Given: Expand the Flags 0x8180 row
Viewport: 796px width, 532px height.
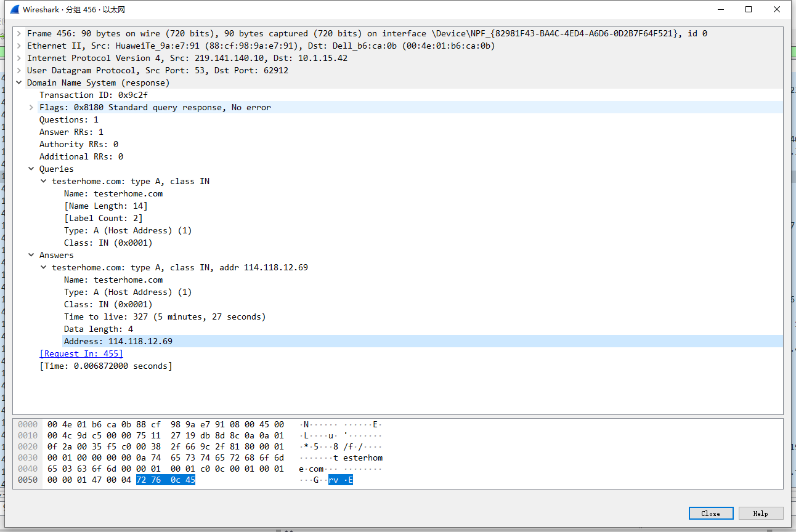Looking at the screenshot, I should click(31, 107).
